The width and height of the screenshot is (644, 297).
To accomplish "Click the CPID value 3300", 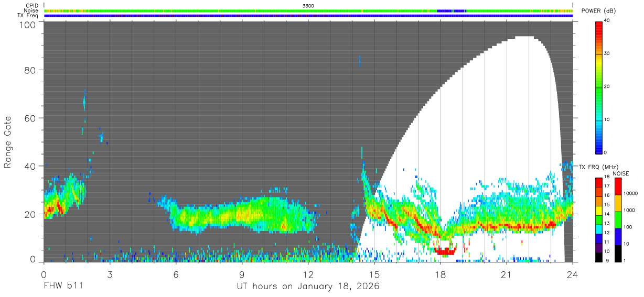I will coord(309,6).
